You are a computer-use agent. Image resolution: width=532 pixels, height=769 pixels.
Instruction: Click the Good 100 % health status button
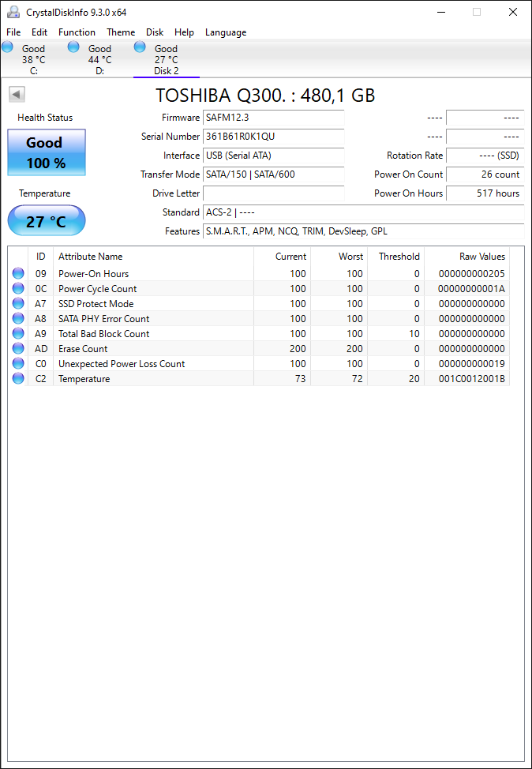(47, 152)
